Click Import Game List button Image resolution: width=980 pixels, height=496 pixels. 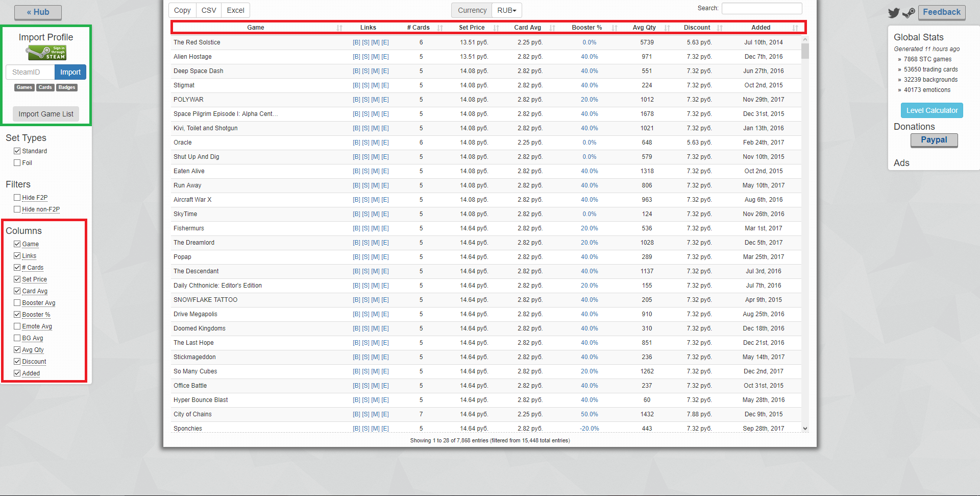point(46,114)
